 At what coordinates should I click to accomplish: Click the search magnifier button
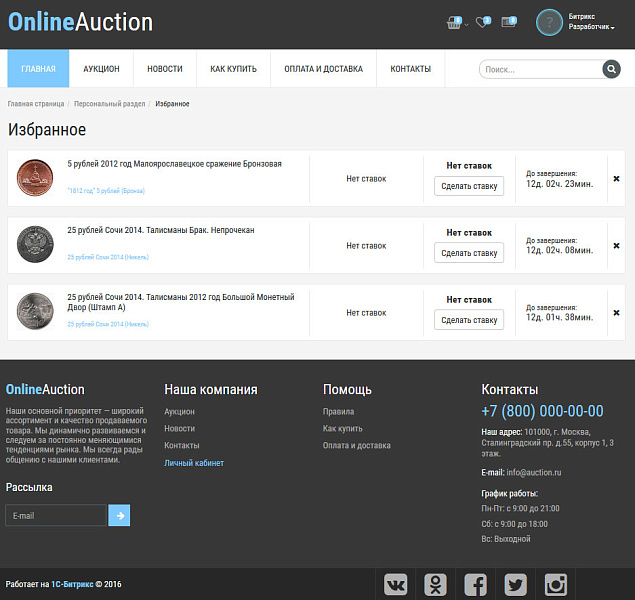click(611, 69)
